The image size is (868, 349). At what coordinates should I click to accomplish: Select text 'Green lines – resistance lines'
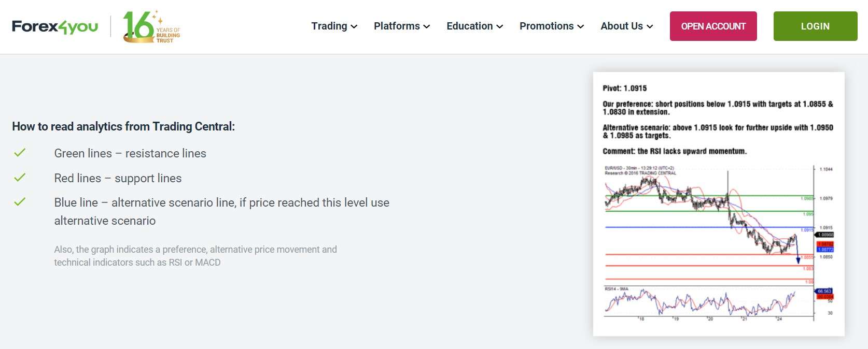(x=130, y=153)
